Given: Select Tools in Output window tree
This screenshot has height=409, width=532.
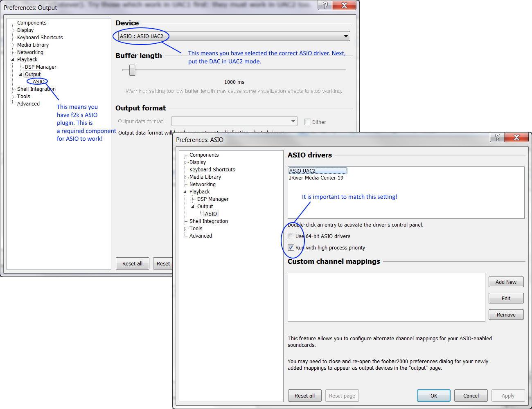Looking at the screenshot, I should click(23, 97).
